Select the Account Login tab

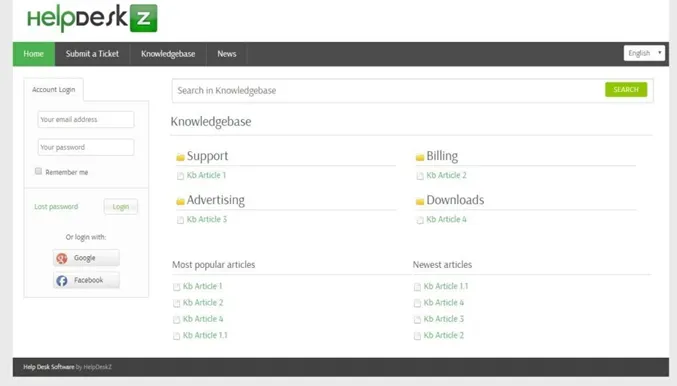54,90
